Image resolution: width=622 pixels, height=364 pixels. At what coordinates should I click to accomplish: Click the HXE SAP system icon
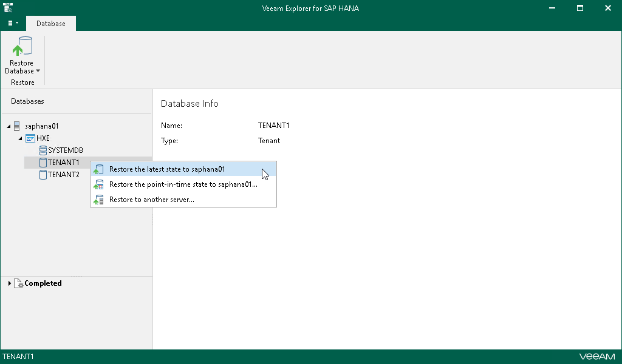(x=30, y=138)
